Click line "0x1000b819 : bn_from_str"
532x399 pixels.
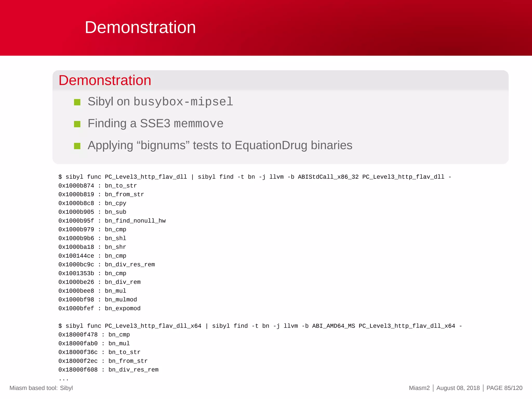101,194
